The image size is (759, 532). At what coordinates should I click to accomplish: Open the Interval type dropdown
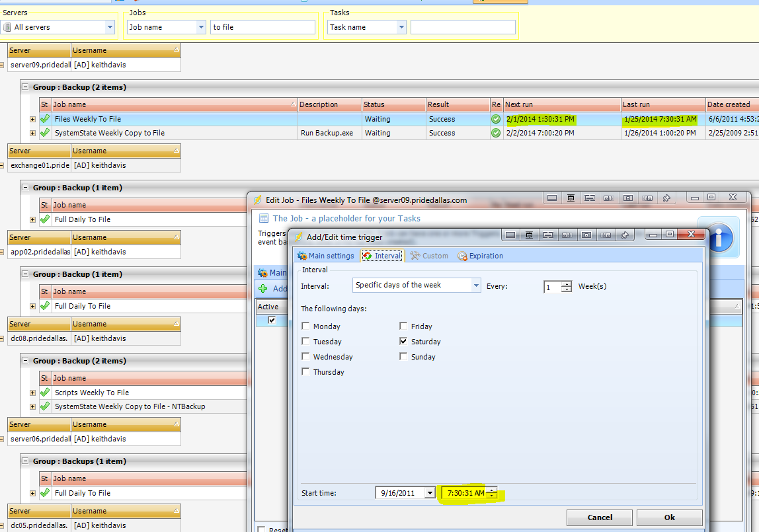click(x=475, y=285)
